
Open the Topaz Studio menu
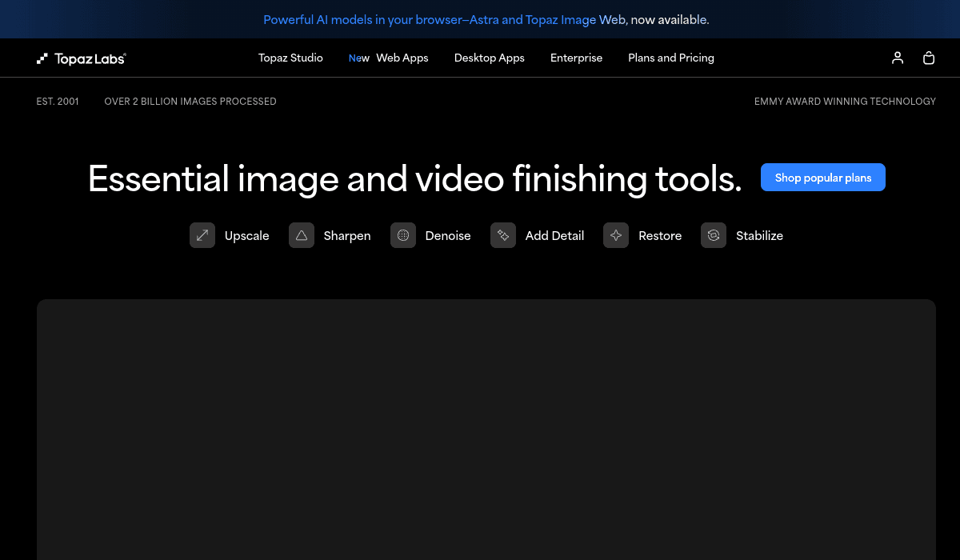[290, 58]
